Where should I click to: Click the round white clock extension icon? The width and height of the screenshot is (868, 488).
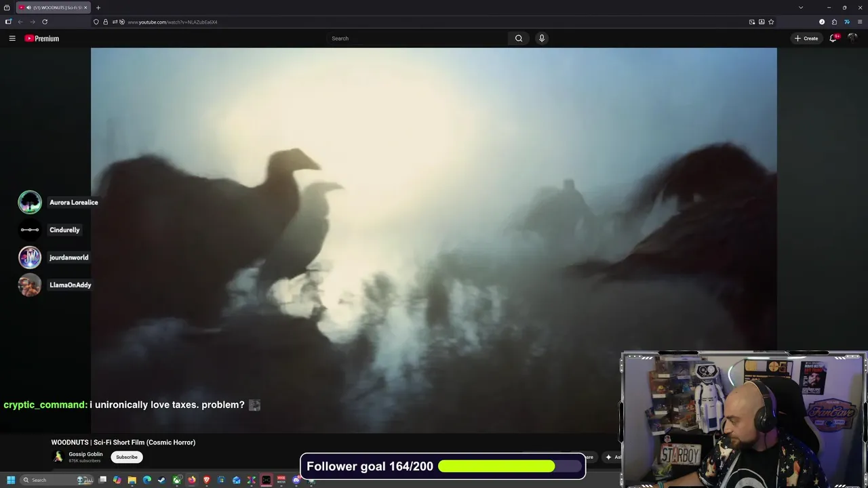[x=822, y=22]
